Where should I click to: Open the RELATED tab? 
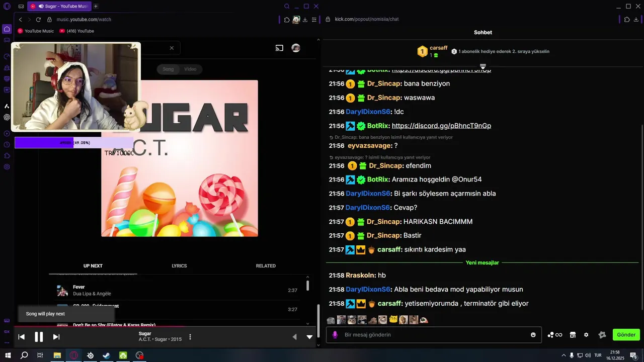point(266,266)
